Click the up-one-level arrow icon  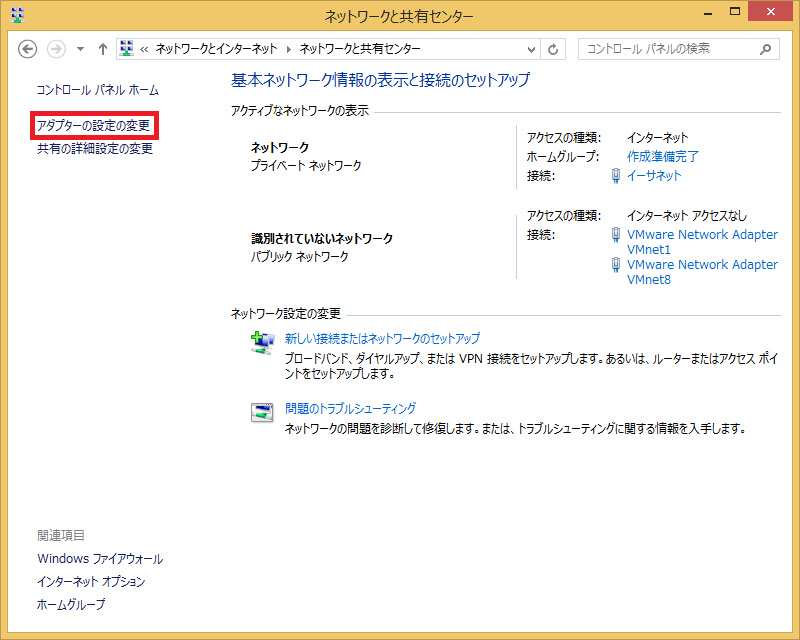[103, 49]
